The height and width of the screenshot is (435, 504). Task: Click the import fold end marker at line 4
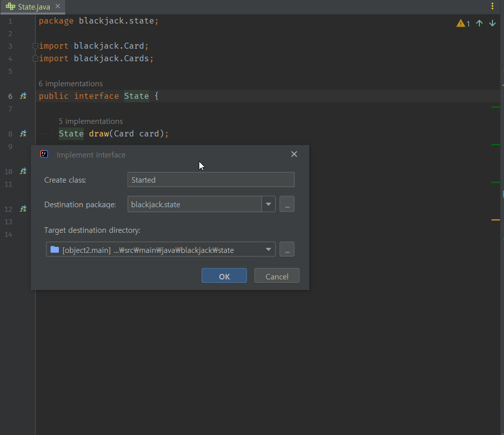click(35, 59)
